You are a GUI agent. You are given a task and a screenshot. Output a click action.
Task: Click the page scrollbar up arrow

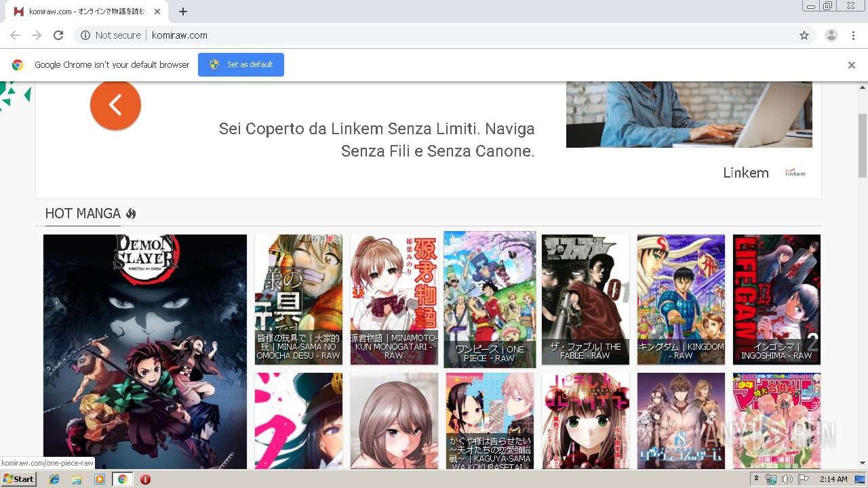863,87
